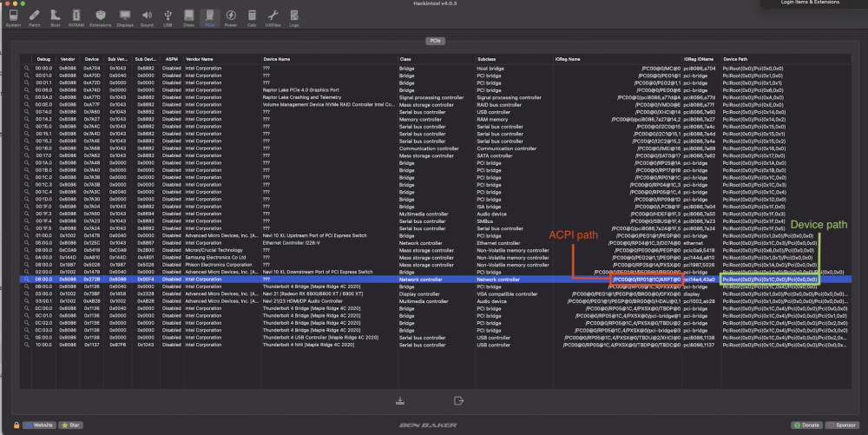The image size is (868, 435).
Task: Click the 'ISA bridge' subclass cell
Action: tap(489, 207)
